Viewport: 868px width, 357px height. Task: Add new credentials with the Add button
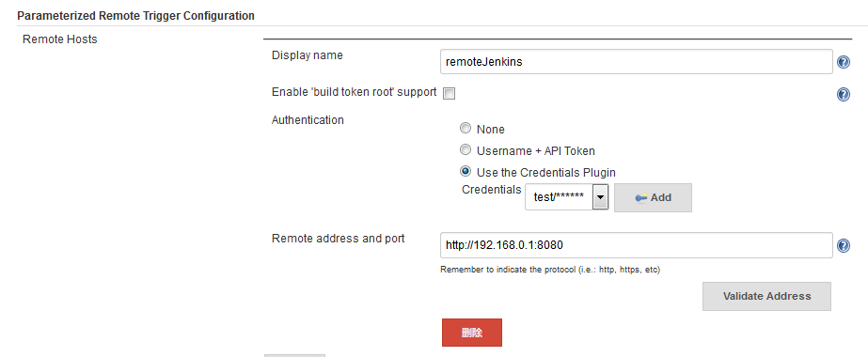click(654, 198)
